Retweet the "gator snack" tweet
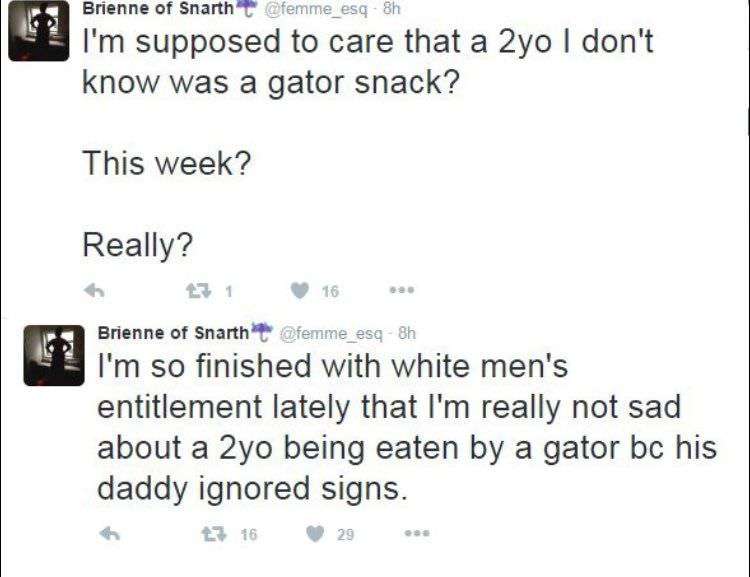This screenshot has width=750, height=577. click(197, 291)
